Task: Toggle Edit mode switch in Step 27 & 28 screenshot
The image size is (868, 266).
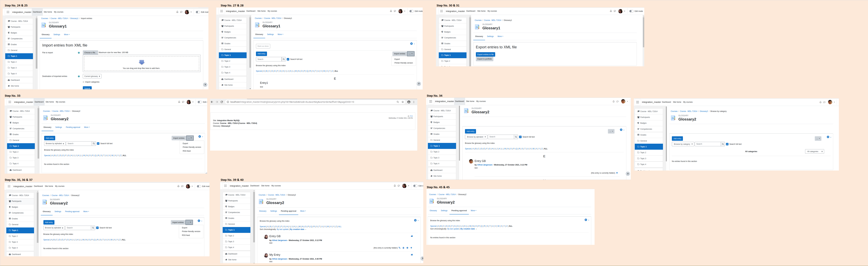Action: 411,11
